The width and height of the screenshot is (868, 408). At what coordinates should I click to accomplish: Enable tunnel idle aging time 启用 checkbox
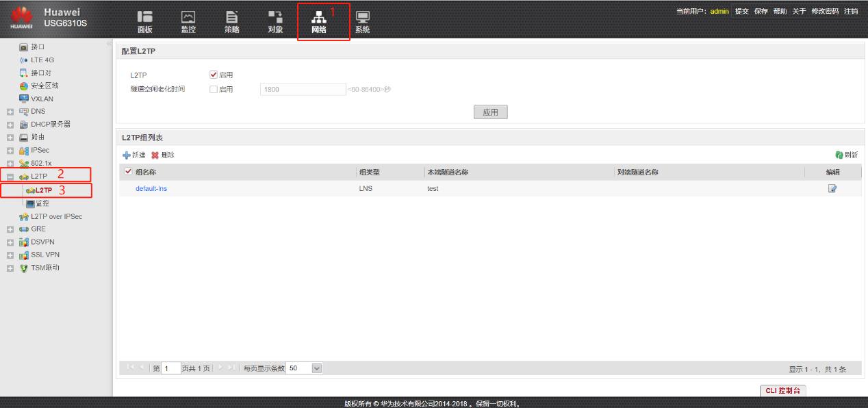(x=214, y=90)
